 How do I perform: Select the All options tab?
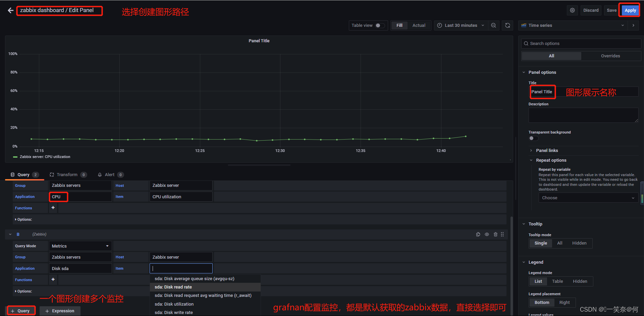coord(551,56)
